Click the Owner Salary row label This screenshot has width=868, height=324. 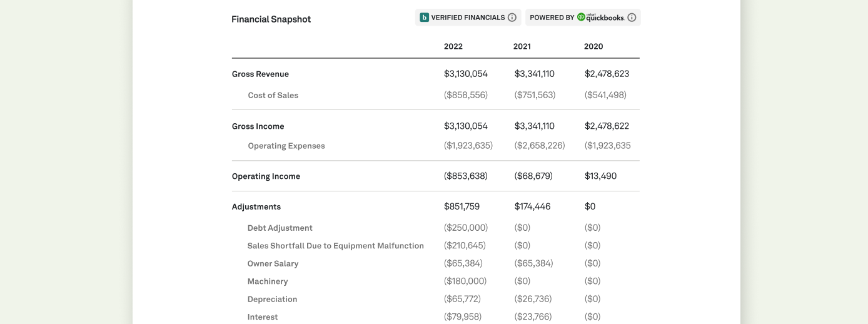tap(273, 263)
